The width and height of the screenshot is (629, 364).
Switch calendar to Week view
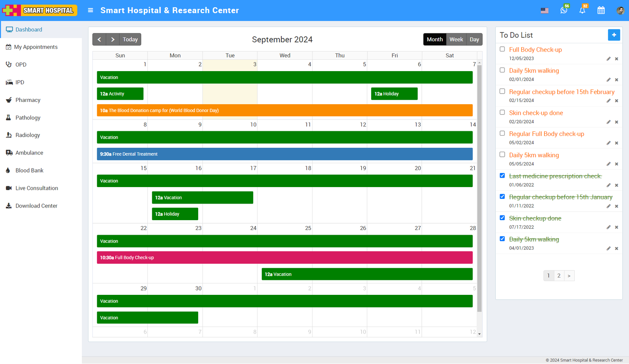[x=456, y=39]
